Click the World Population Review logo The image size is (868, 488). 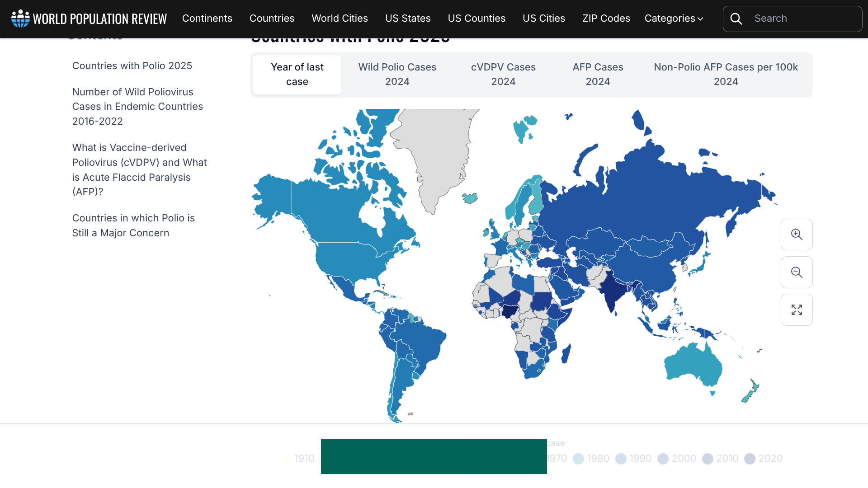89,19
